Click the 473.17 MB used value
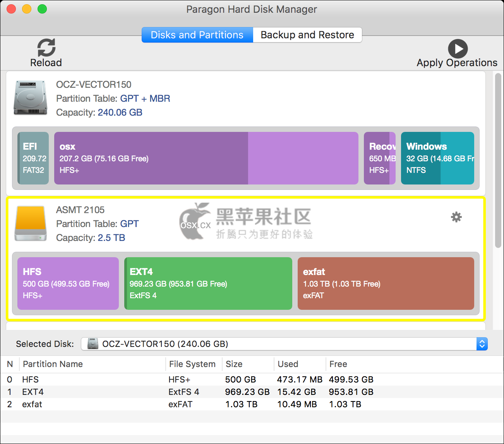This screenshot has height=444, width=504. (300, 379)
